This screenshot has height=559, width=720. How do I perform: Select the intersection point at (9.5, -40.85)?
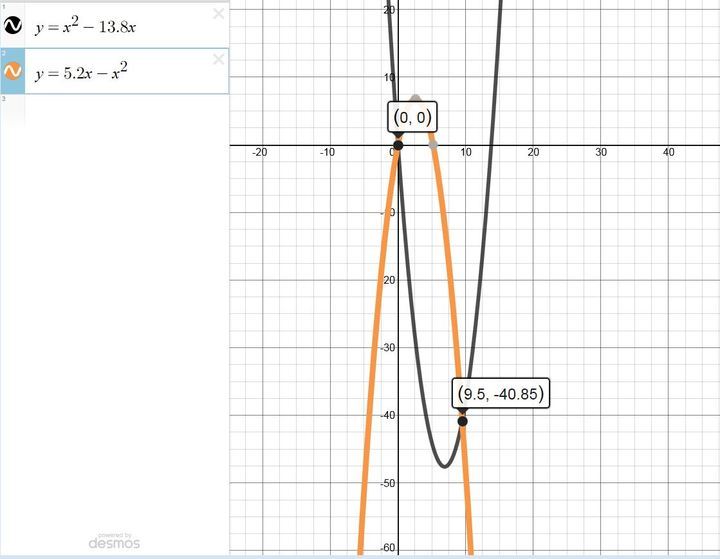click(462, 421)
